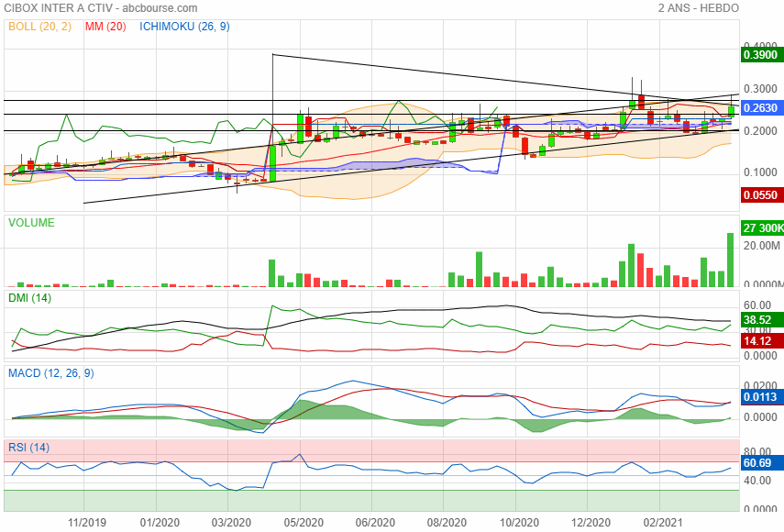Click the 60.00 DMI axis label
This screenshot has width=784, height=532.
pos(757,305)
